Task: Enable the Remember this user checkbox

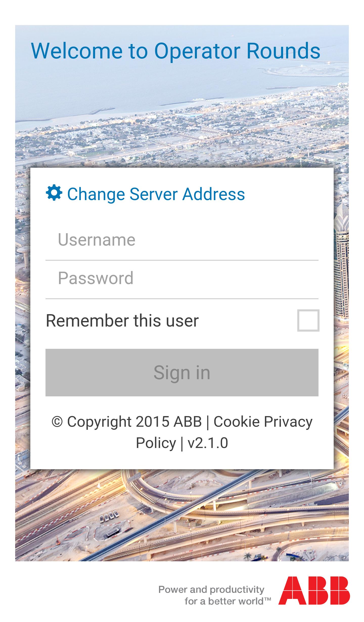Action: pyautogui.click(x=308, y=320)
